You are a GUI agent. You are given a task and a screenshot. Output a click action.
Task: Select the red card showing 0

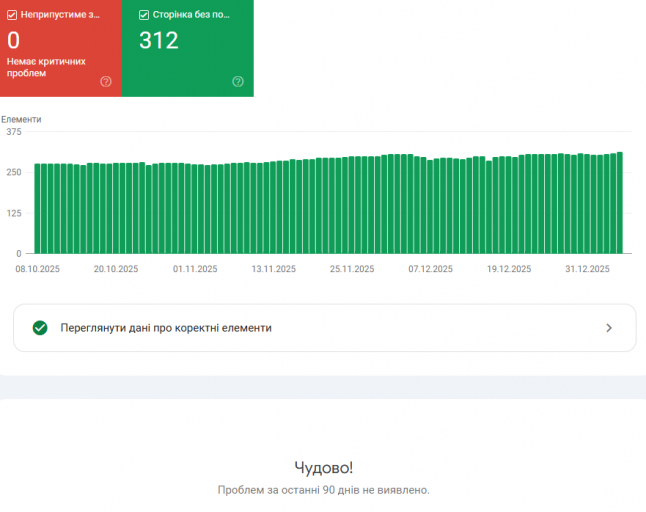(61, 48)
